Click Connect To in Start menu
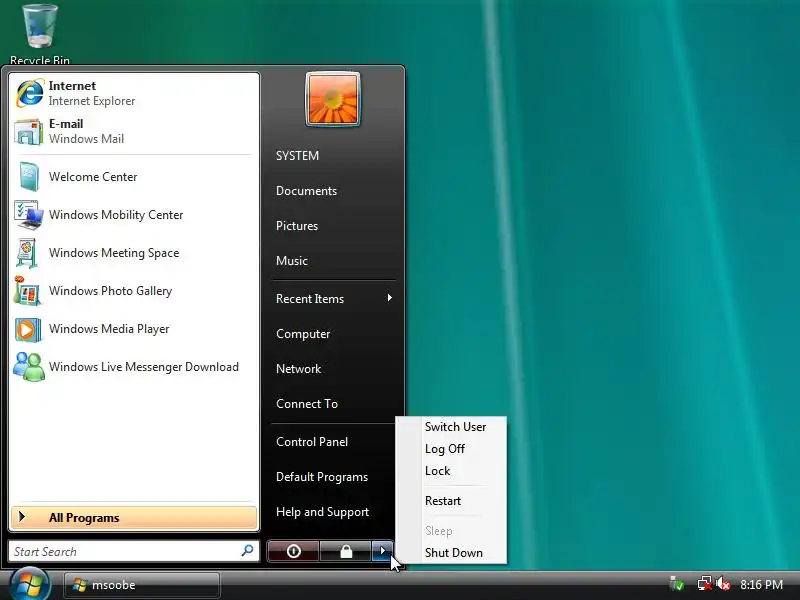This screenshot has height=600, width=800. 307,404
